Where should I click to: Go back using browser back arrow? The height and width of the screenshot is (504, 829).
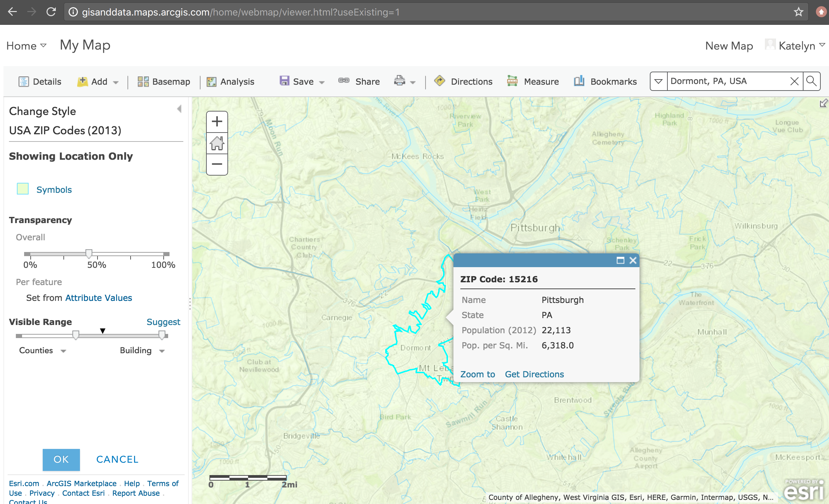pyautogui.click(x=12, y=12)
